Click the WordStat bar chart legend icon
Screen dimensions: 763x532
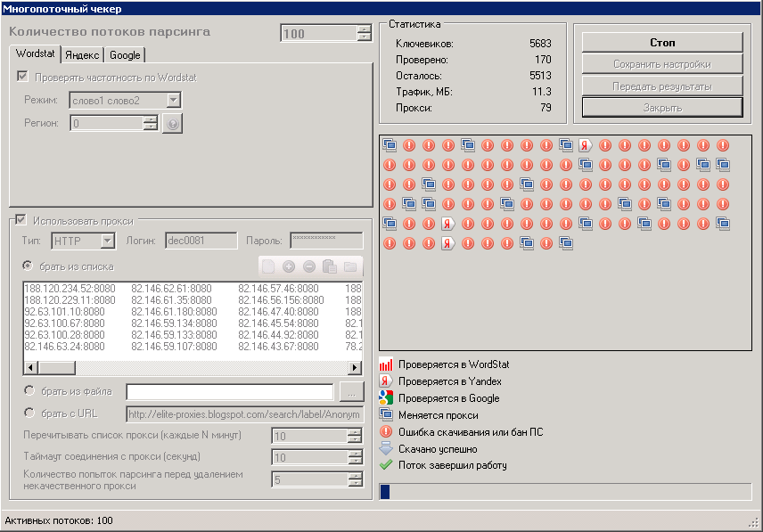click(386, 364)
